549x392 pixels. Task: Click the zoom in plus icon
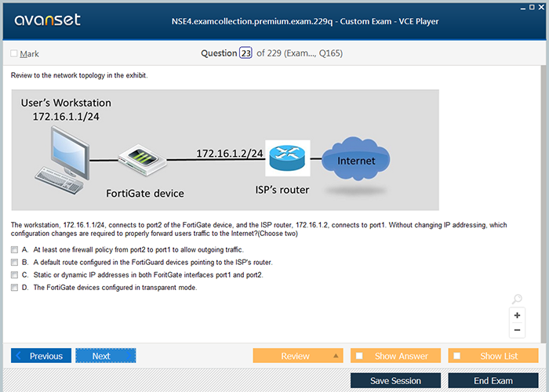tap(517, 315)
